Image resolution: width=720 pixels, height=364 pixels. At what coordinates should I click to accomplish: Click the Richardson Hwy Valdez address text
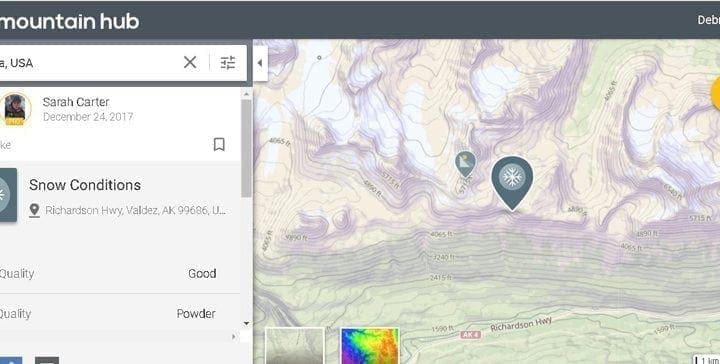135,210
